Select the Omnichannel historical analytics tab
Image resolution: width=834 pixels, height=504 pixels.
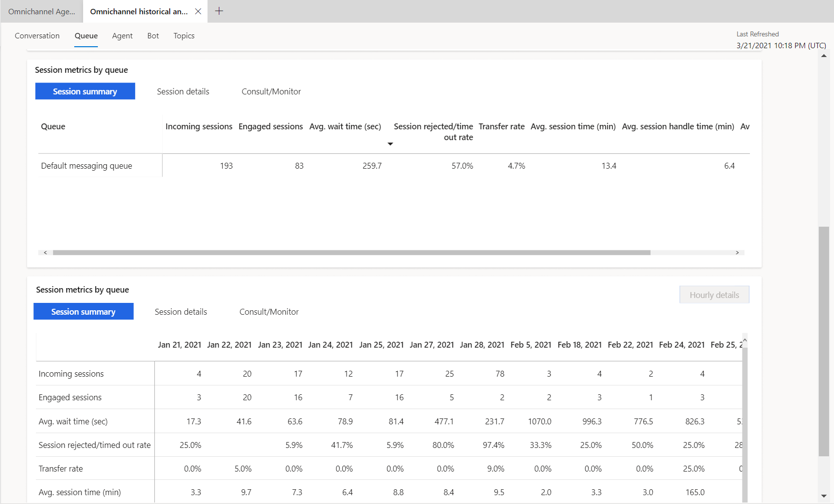tap(139, 11)
